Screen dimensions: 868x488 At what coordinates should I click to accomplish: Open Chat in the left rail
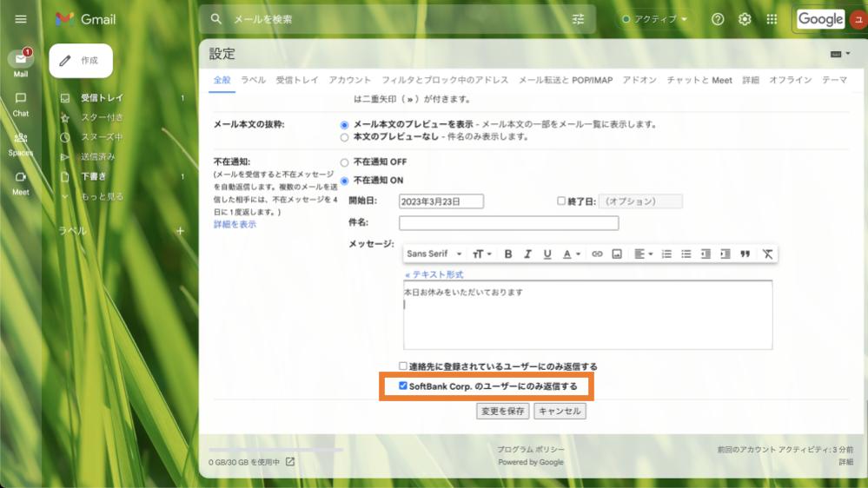21,104
